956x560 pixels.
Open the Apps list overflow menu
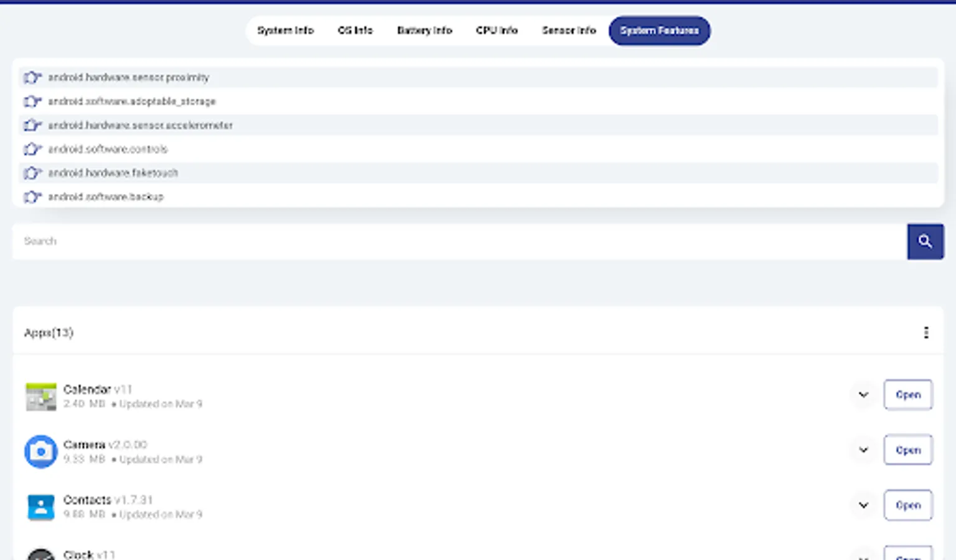point(926,332)
